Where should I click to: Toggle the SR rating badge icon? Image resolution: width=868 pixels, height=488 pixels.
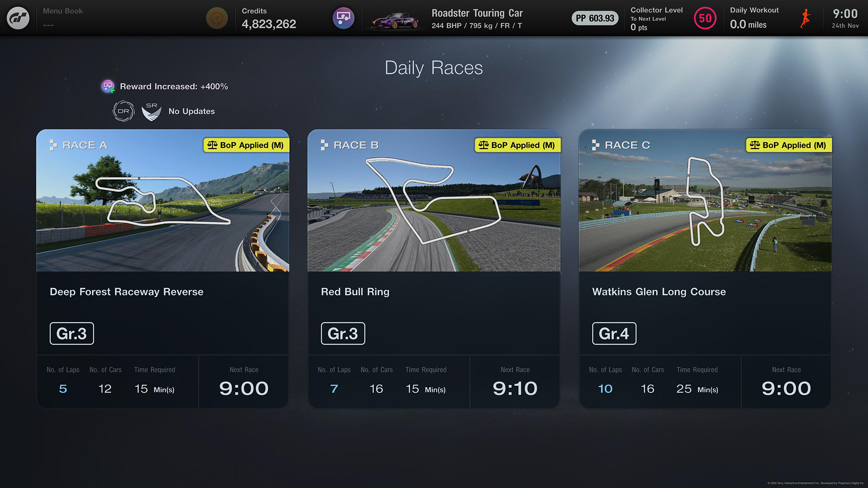150,112
